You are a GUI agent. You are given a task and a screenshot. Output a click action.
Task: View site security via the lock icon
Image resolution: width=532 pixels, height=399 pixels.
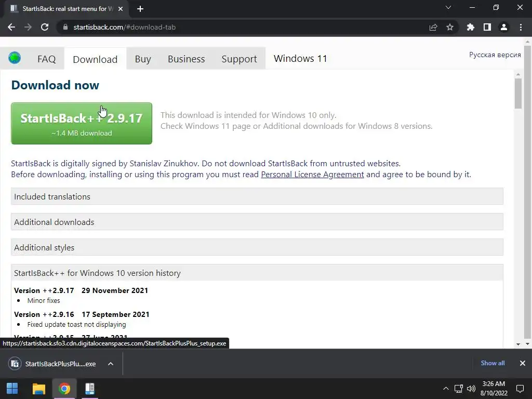pos(65,27)
